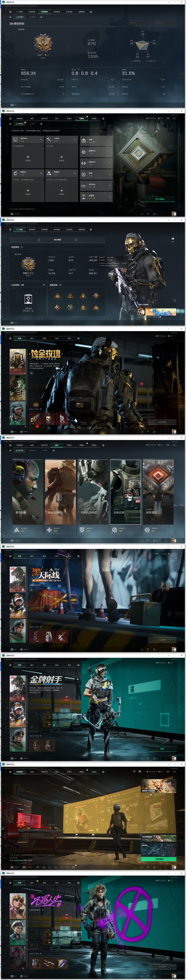Image resolution: width=186 pixels, height=980 pixels.
Task: Switch to 交易行 tab in 特勤处 window
Action: pos(69,119)
